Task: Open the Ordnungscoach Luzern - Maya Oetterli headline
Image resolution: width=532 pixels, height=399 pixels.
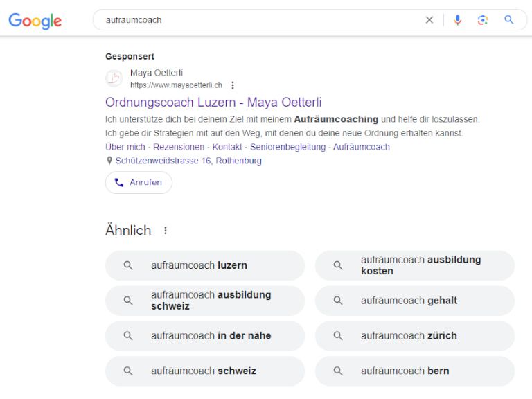Action: [x=213, y=102]
